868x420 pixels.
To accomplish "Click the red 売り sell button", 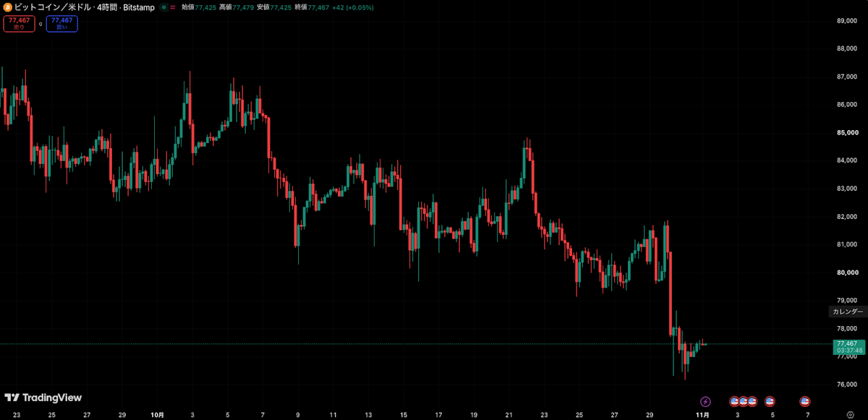I will [18, 23].
